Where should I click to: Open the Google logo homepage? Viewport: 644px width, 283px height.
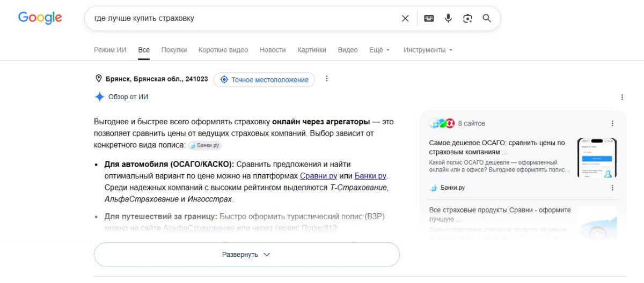point(40,18)
